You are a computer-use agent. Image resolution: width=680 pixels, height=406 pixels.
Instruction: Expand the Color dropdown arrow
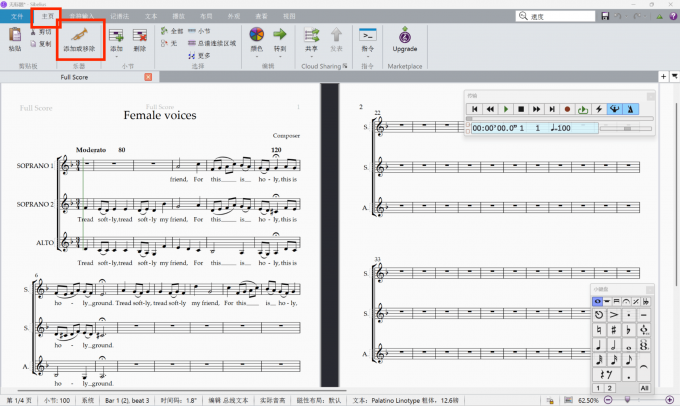pos(257,57)
